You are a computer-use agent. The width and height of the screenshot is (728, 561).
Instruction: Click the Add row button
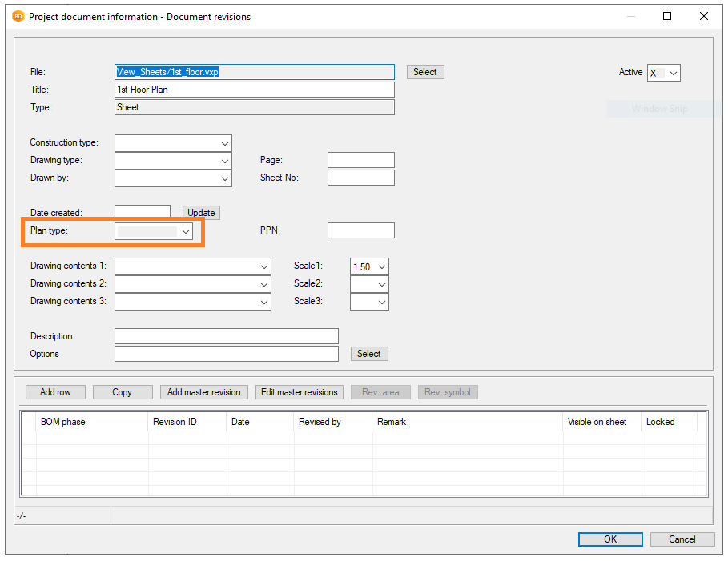tap(55, 392)
